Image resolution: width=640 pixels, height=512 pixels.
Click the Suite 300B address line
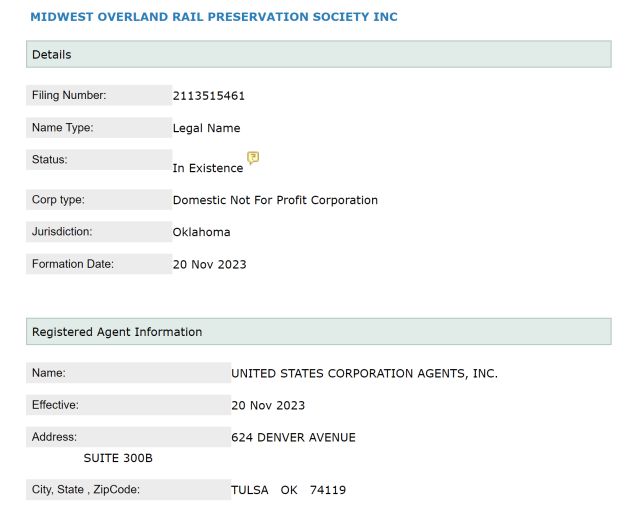[x=118, y=458]
